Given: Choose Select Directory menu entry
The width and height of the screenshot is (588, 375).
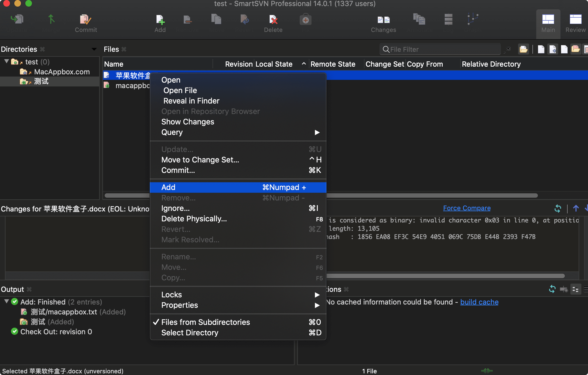Looking at the screenshot, I should tap(238, 333).
